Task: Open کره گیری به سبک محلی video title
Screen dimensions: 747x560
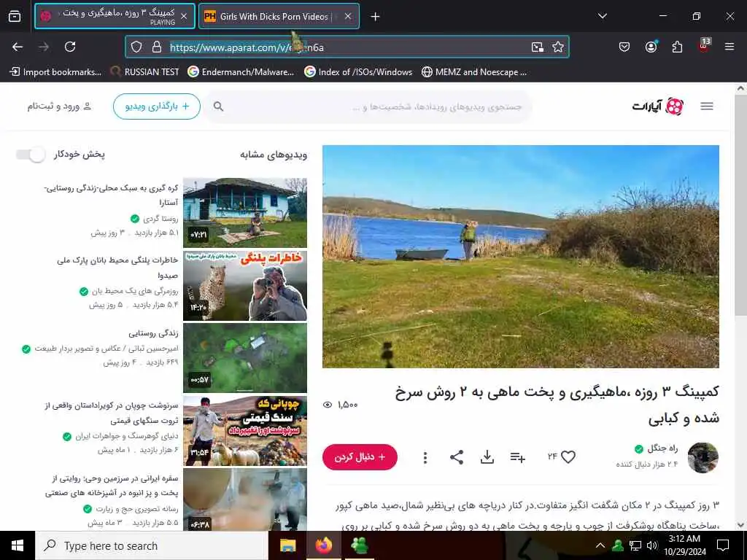Action: tap(111, 195)
